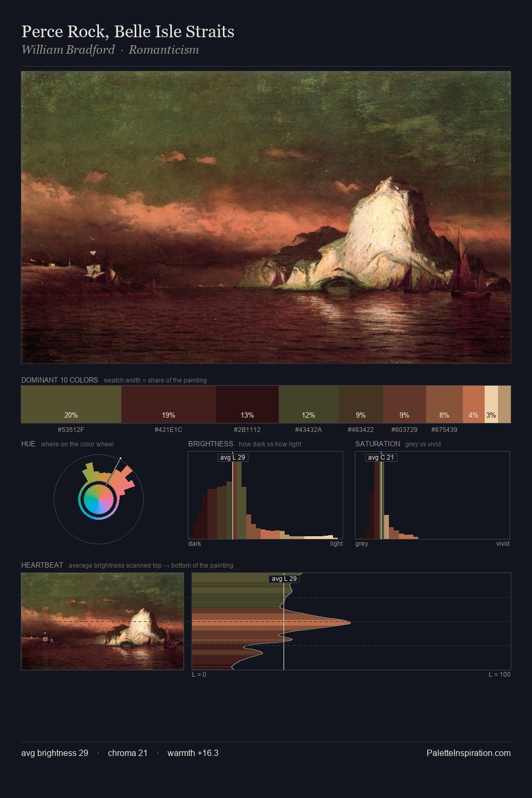Viewport: 532px width, 798px height.
Task: Click the 'avg L 29' label in Heartbeat chart
Action: pos(284,579)
